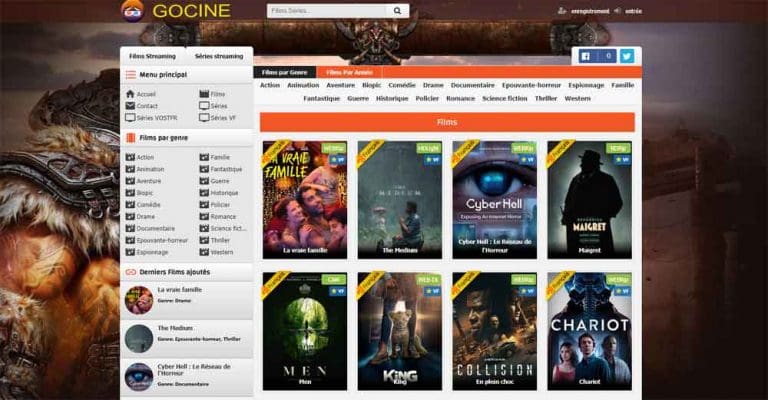Image resolution: width=768 pixels, height=400 pixels.
Task: Click the GOCINE logo icon
Action: pyautogui.click(x=131, y=11)
